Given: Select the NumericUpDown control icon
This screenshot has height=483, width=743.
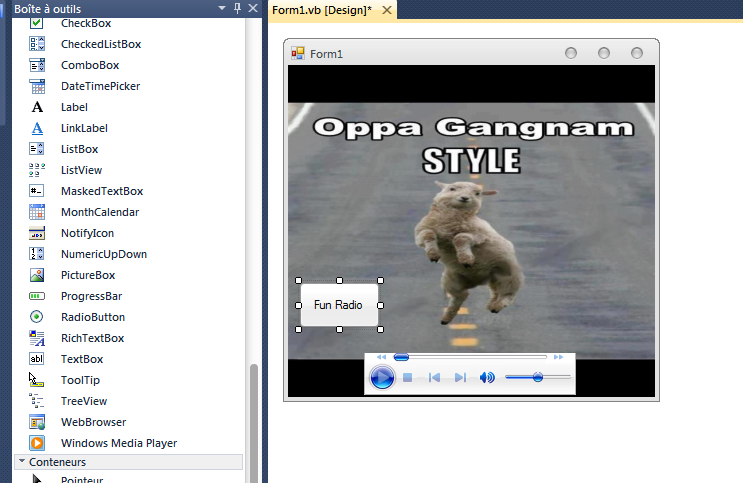Looking at the screenshot, I should (36, 254).
